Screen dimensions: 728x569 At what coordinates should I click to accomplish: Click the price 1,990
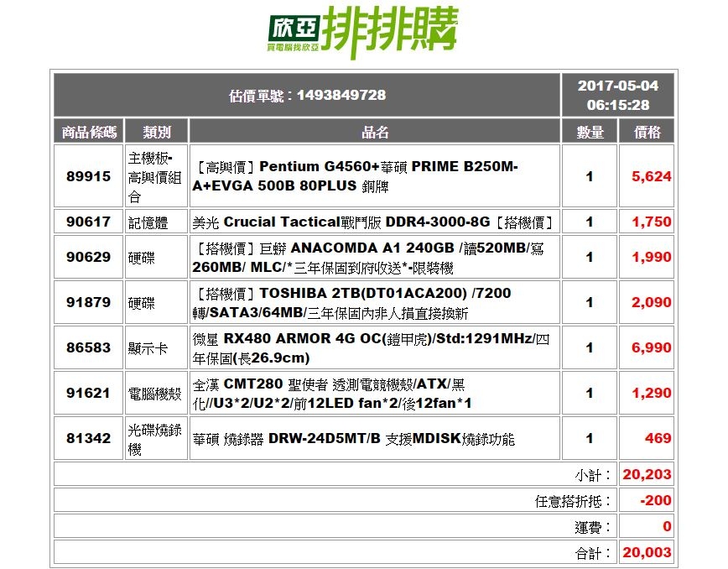(x=651, y=257)
